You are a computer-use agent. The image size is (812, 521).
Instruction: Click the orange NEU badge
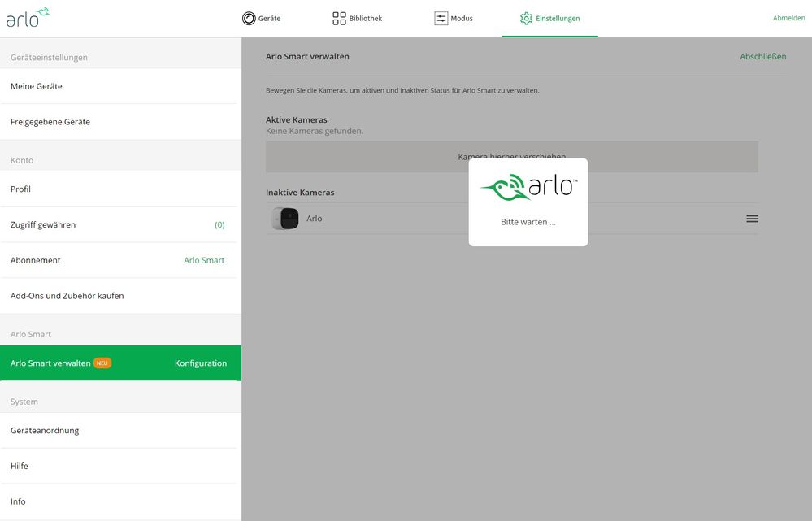pyautogui.click(x=102, y=363)
